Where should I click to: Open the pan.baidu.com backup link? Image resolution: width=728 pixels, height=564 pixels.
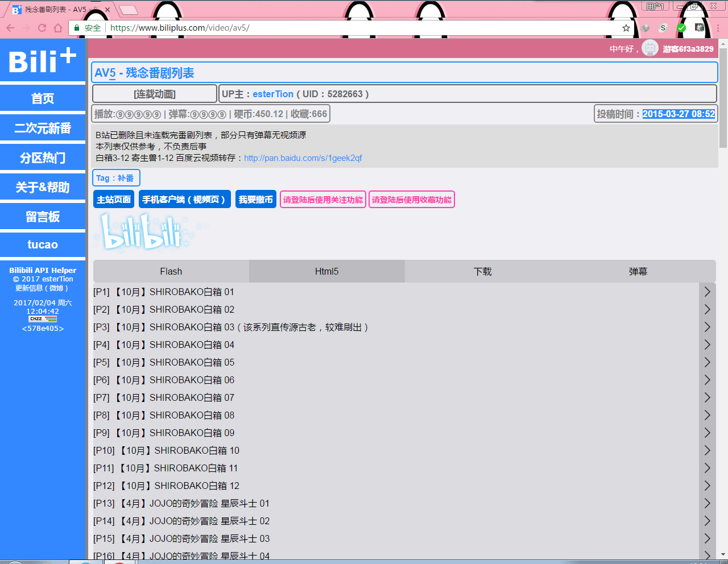tap(303, 158)
